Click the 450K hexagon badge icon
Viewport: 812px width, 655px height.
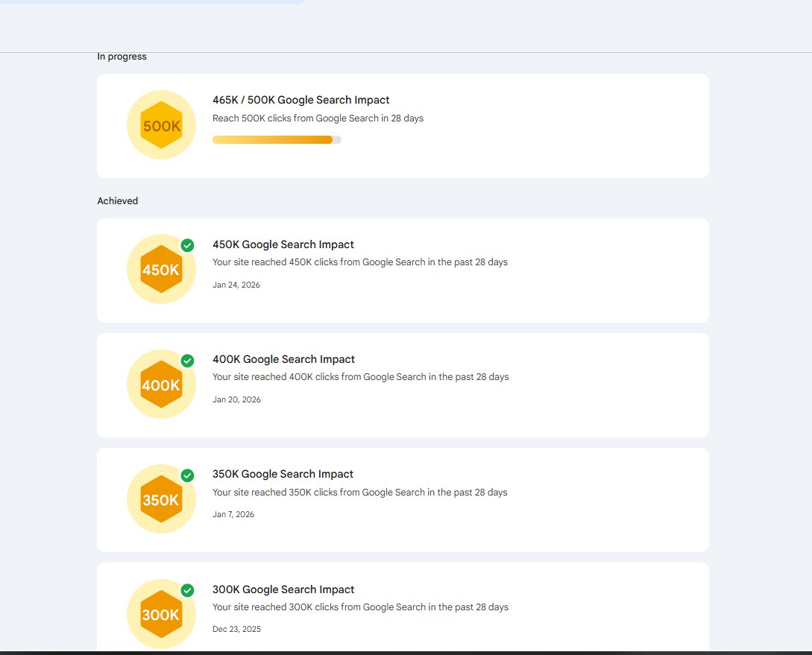pos(161,269)
